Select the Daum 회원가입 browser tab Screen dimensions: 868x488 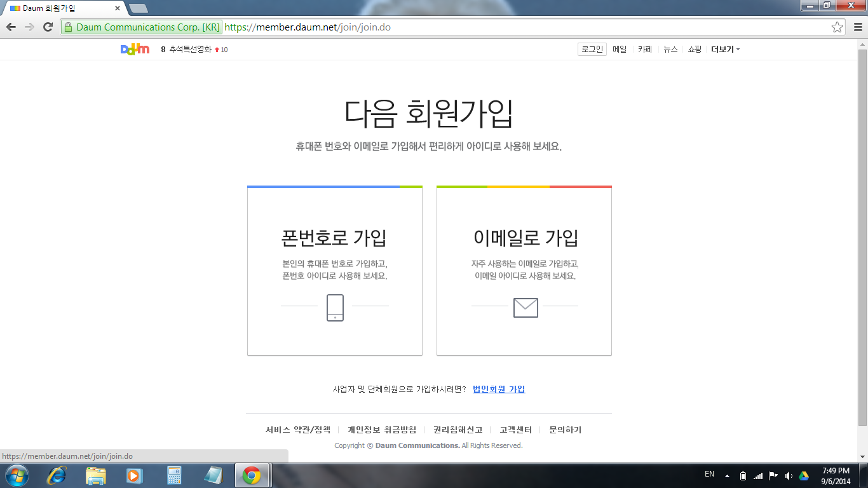(x=64, y=8)
